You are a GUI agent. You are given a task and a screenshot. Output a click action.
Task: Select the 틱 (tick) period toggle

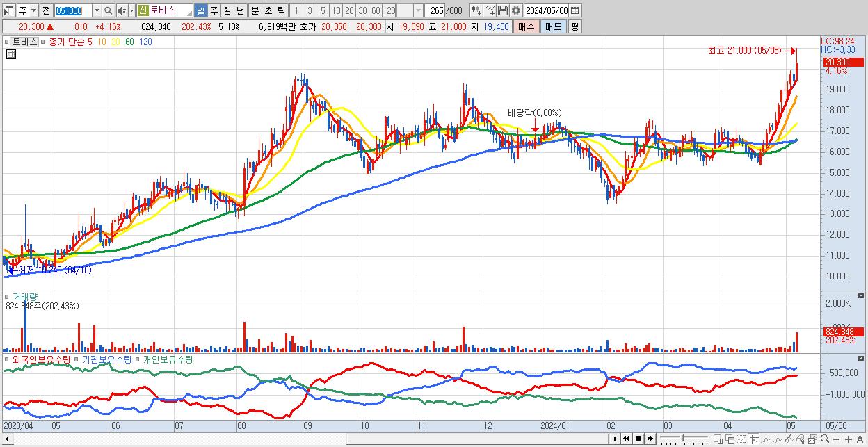[x=280, y=10]
